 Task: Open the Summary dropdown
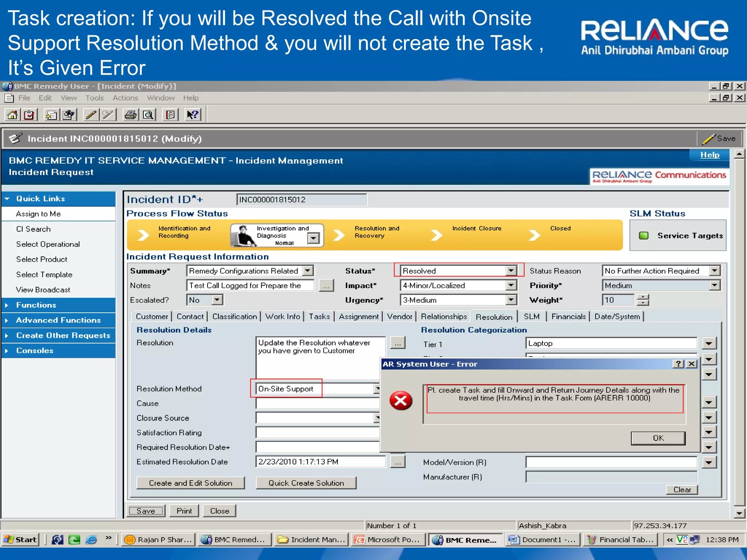point(308,271)
